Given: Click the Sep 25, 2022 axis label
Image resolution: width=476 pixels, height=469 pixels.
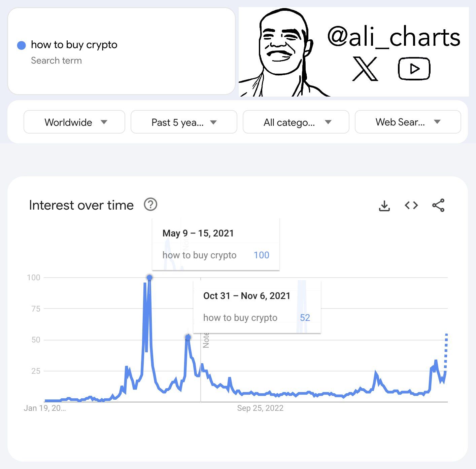Looking at the screenshot, I should (x=260, y=408).
